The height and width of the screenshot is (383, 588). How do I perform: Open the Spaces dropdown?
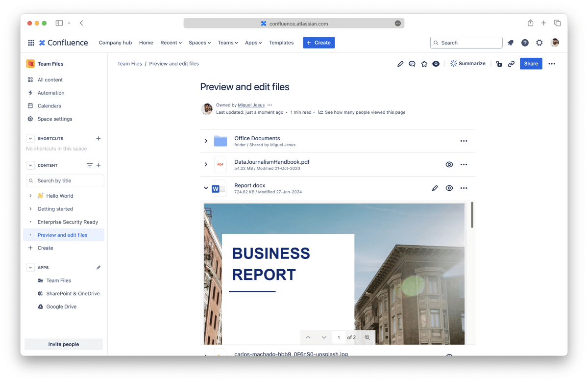click(199, 43)
